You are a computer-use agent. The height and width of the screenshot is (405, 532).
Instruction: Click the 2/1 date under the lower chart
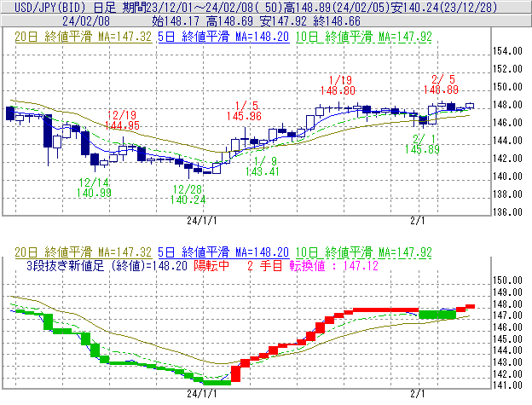[x=417, y=393]
